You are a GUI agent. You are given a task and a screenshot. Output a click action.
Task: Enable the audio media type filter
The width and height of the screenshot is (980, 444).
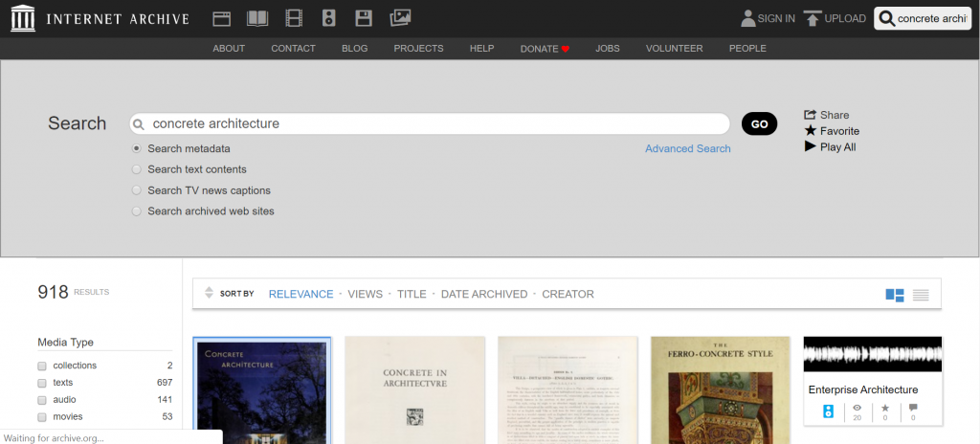42,400
